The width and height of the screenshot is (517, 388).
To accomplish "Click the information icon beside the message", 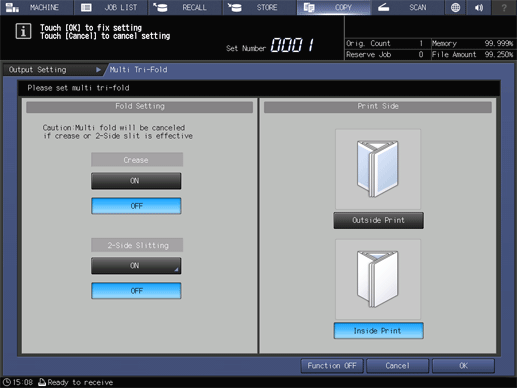I will tap(23, 32).
